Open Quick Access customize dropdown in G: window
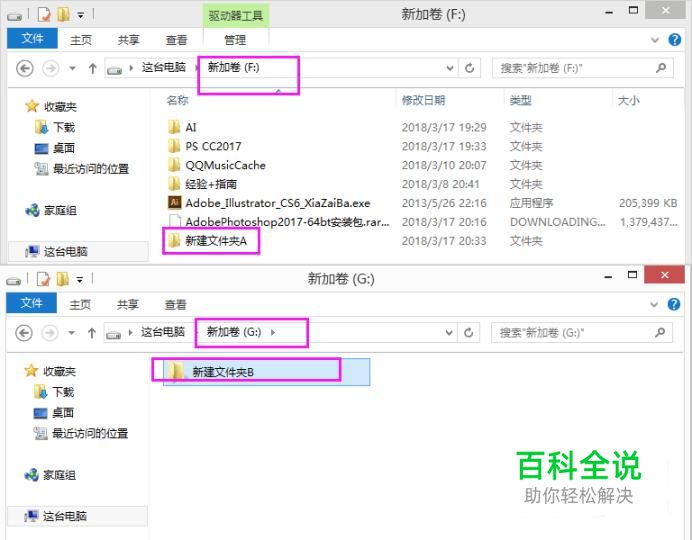Screen dimensions: 692x540 [80, 280]
